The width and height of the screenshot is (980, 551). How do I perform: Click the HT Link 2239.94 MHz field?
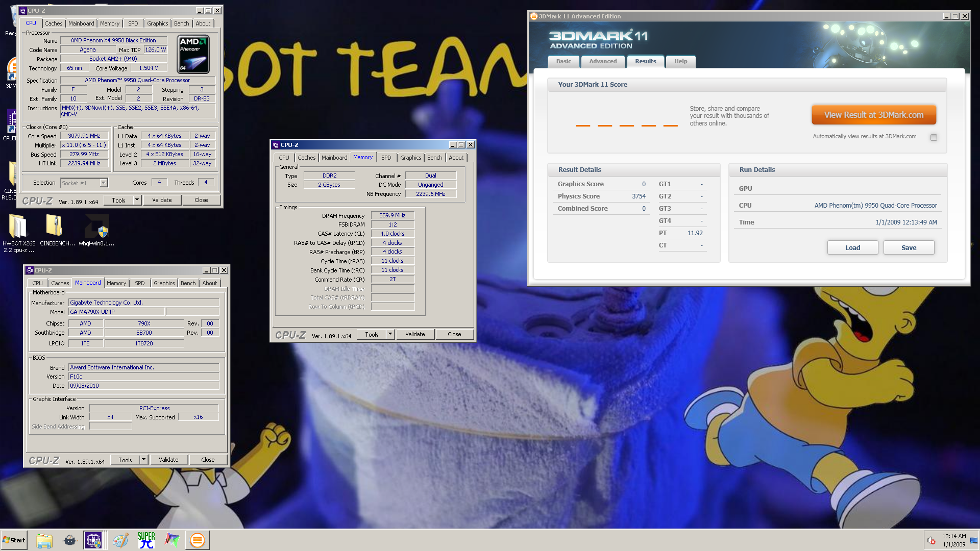pos(84,163)
